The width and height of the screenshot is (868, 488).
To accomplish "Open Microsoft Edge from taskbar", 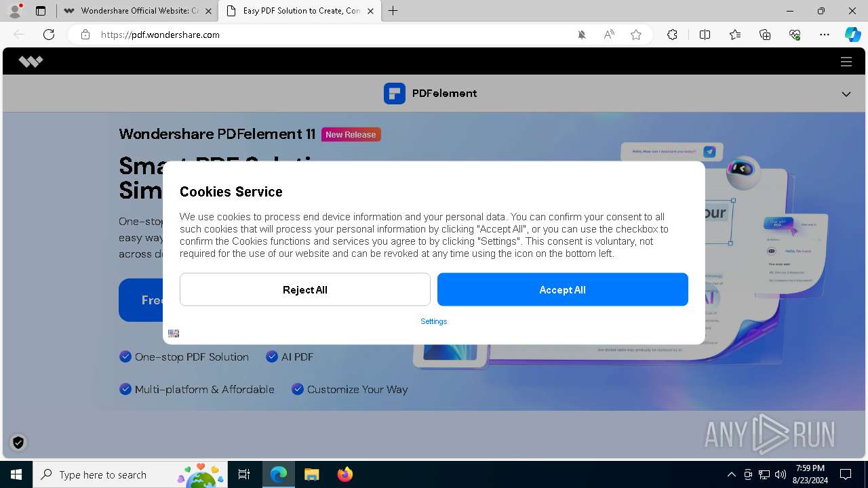I will click(x=279, y=474).
